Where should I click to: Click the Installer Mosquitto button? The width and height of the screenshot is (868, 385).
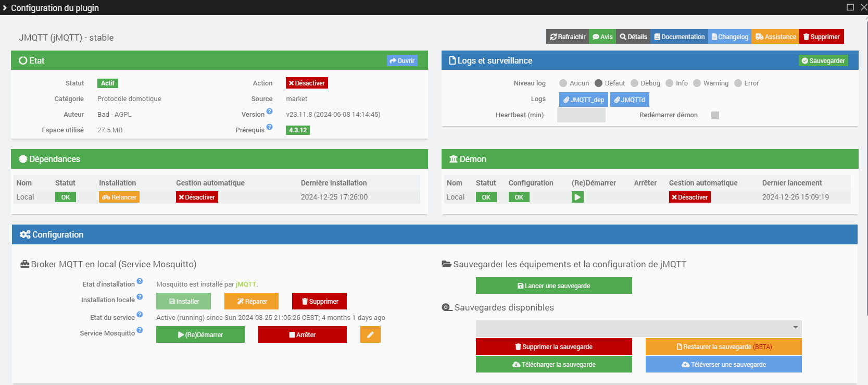(184, 301)
